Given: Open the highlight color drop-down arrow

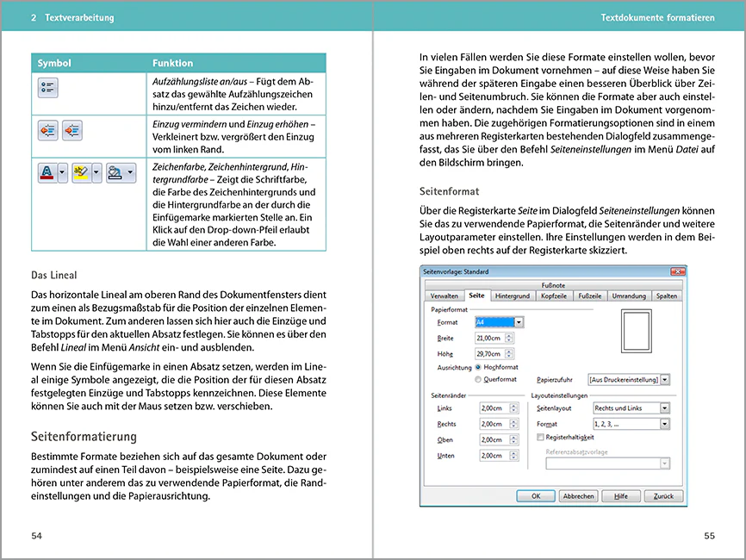Looking at the screenshot, I should (97, 173).
